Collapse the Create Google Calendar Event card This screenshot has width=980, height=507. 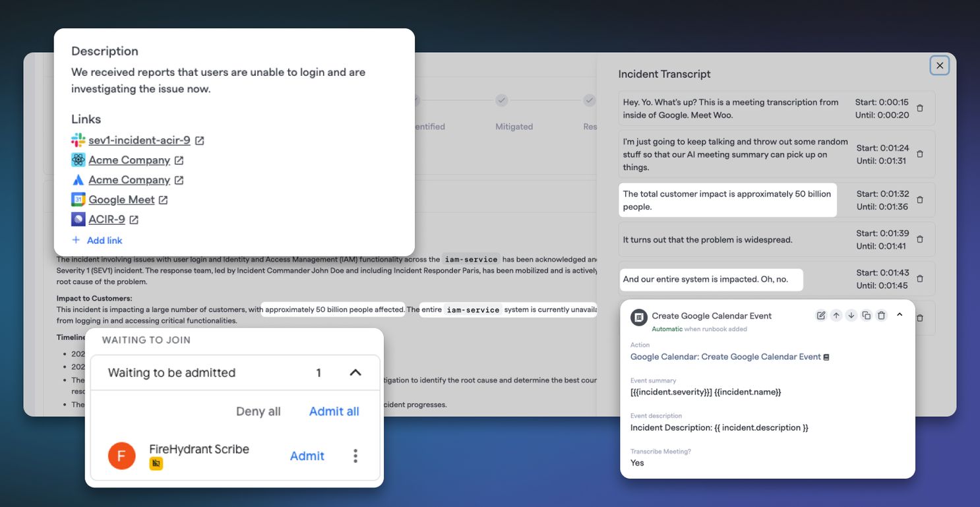[x=900, y=315]
